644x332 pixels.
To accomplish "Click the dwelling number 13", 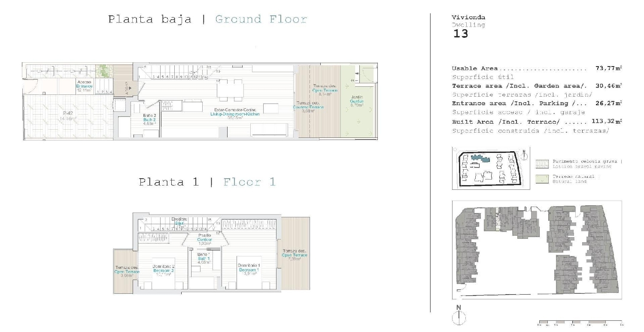I will (x=461, y=34).
